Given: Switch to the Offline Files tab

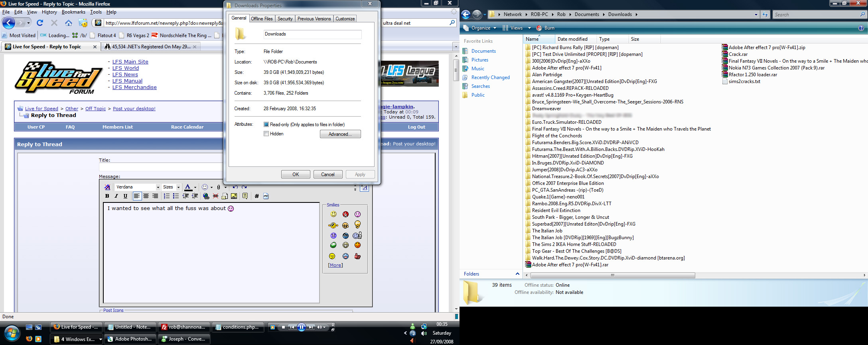Looking at the screenshot, I should pos(262,19).
